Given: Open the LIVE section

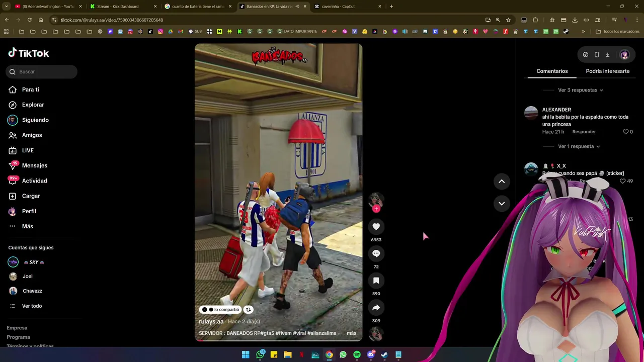Looking at the screenshot, I should coord(28,150).
